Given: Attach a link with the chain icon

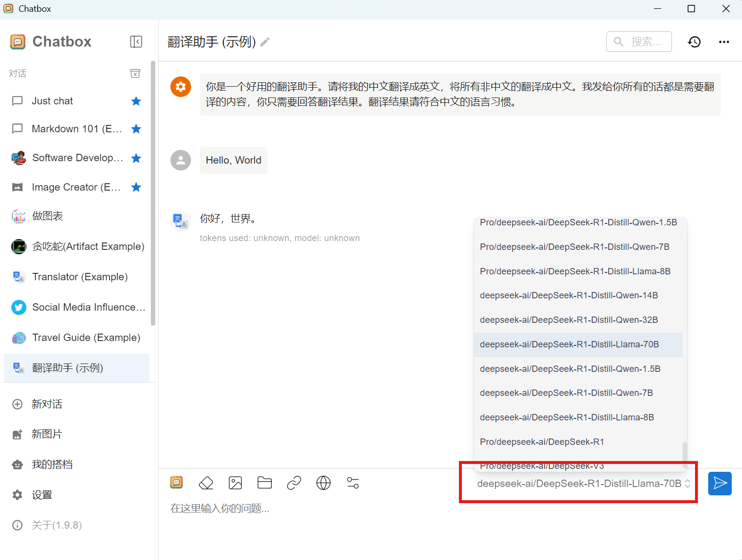Looking at the screenshot, I should coord(294,483).
